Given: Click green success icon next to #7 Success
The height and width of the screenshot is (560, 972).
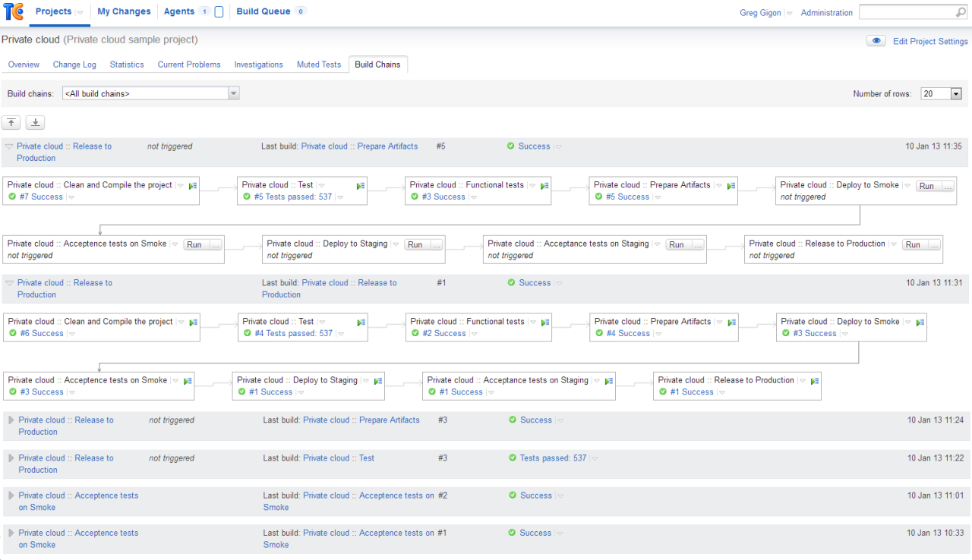Looking at the screenshot, I should tap(12, 197).
